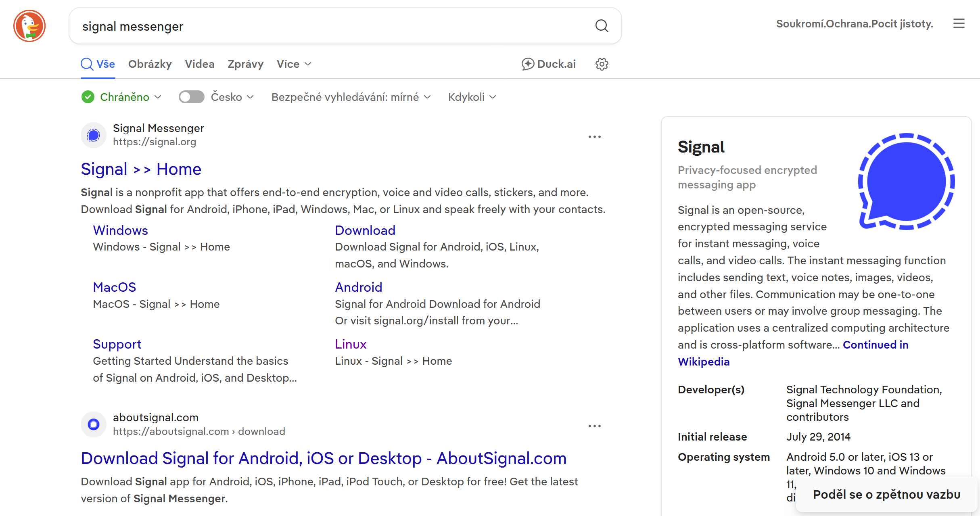This screenshot has height=516, width=980.
Task: Open the Signal >> Home result link
Action: pyautogui.click(x=141, y=169)
